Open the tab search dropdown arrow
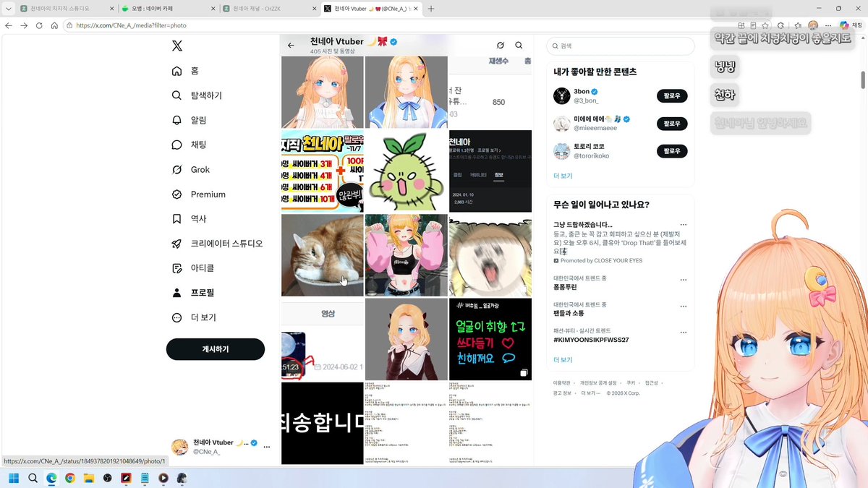Screen dimensions: 868x488 click(7, 9)
